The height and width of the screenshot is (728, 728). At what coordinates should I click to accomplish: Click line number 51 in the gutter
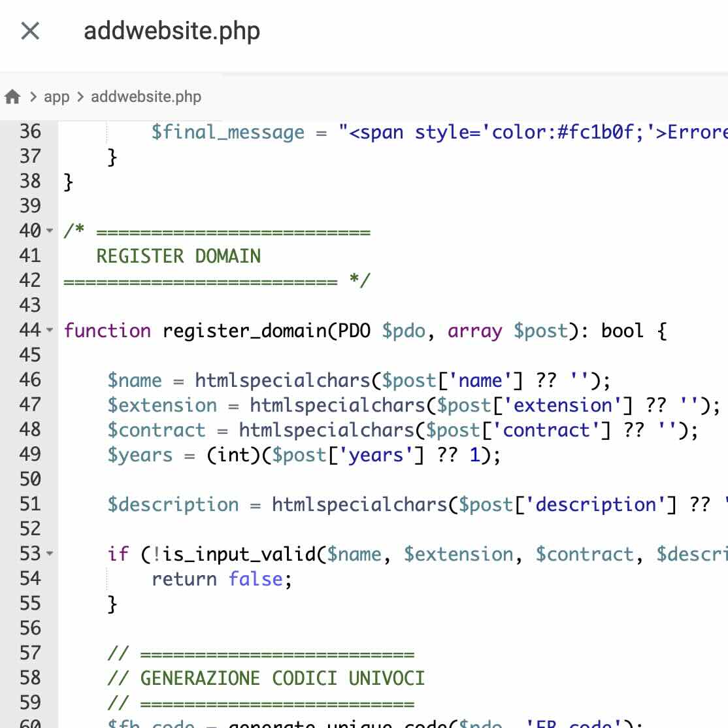tap(30, 504)
